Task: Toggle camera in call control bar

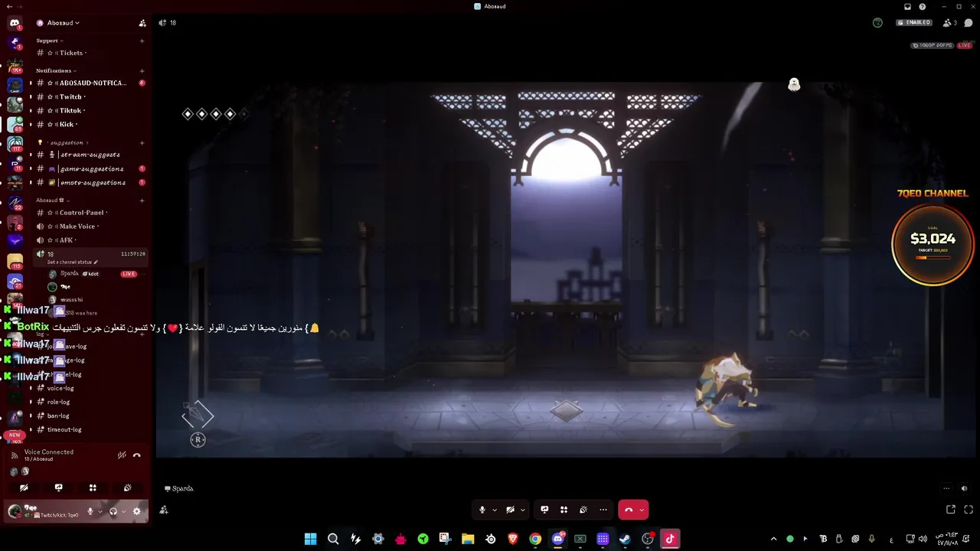Action: pyautogui.click(x=510, y=510)
